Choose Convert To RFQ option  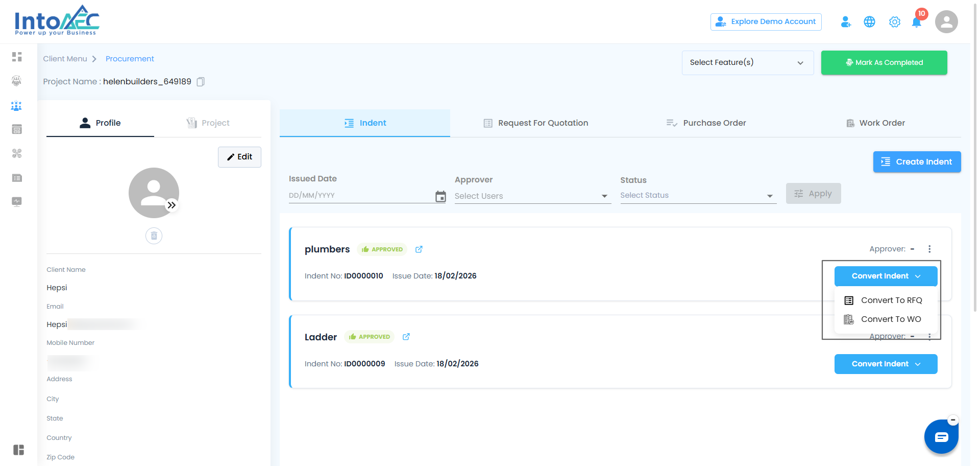(x=886, y=300)
